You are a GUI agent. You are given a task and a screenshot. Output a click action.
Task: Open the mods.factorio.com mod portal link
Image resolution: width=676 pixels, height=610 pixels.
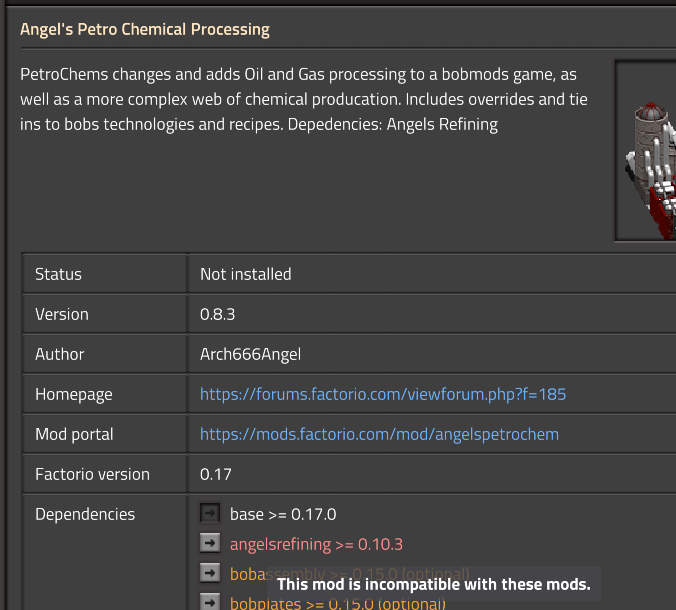[x=379, y=434]
